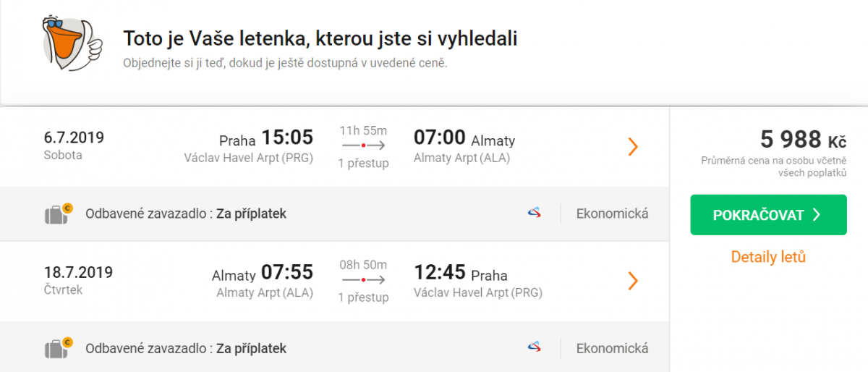Viewport: 868px width, 372px height.
Task: Click the 5 988 Kč price
Action: tap(803, 139)
